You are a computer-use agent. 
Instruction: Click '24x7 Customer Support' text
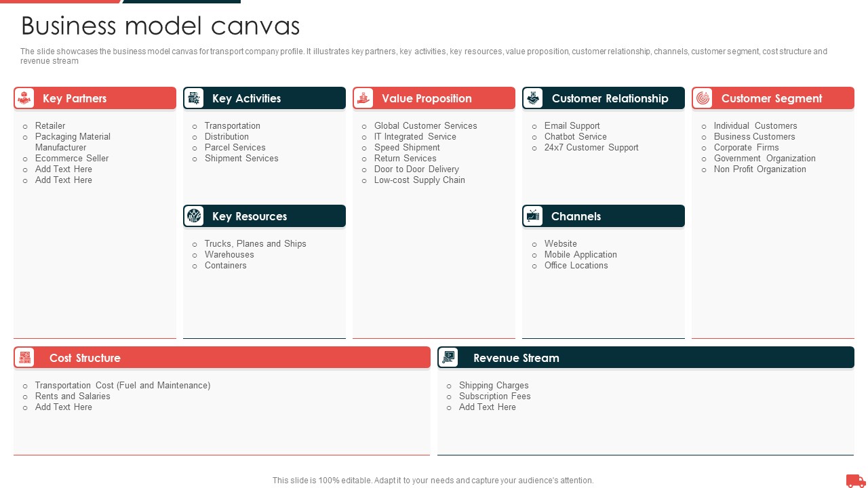click(x=591, y=148)
